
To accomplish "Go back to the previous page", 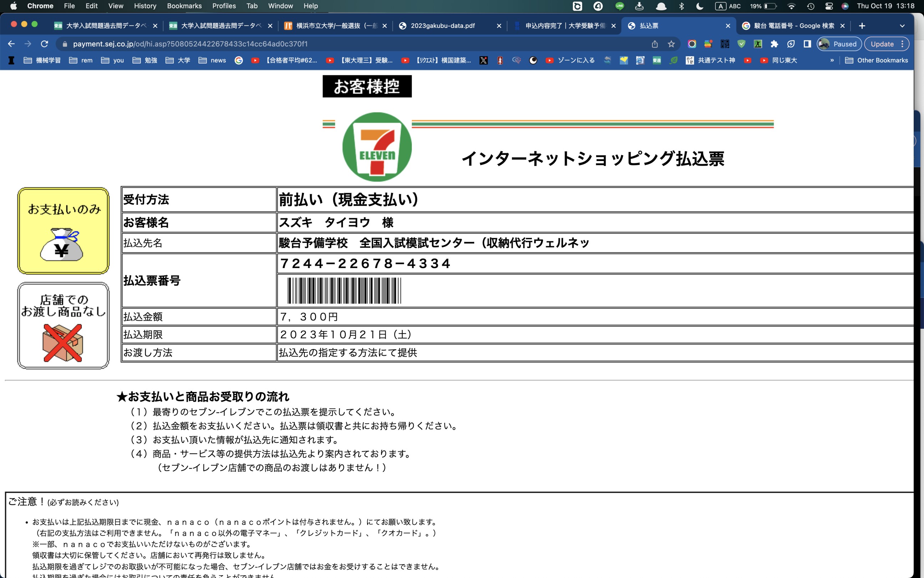I will pos(11,44).
